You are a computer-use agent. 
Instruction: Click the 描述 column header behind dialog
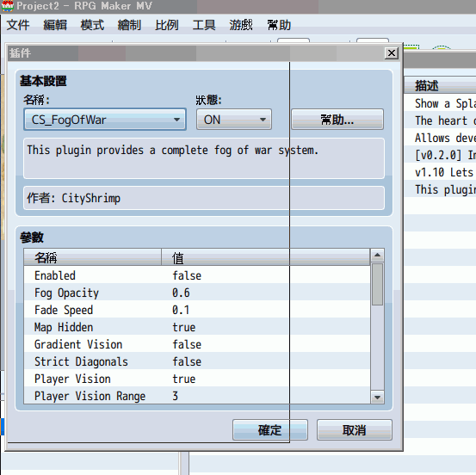[440, 85]
